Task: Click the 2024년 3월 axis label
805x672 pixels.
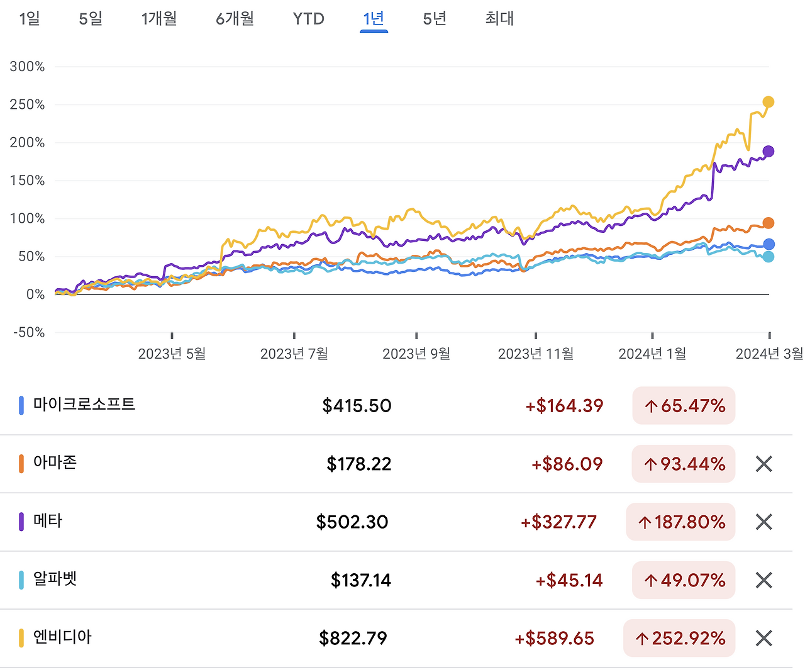Action: 770,354
